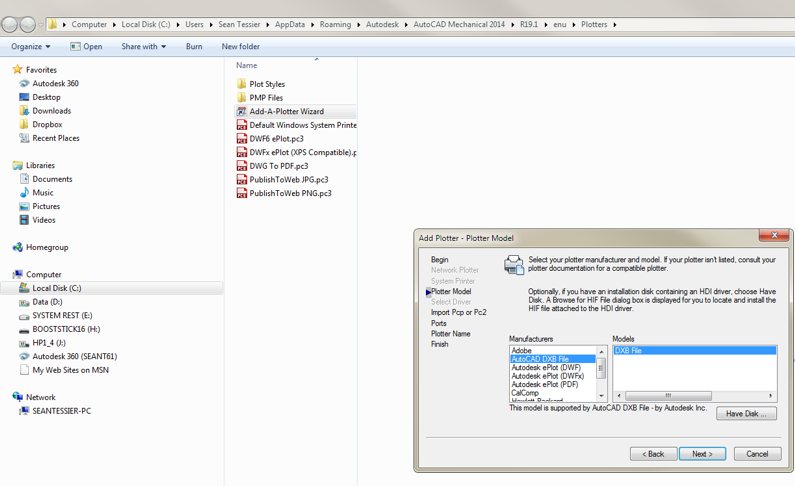Screen dimensions: 795x486
Task: Expand breadcrumb arrow after Plotters
Action: (615, 24)
